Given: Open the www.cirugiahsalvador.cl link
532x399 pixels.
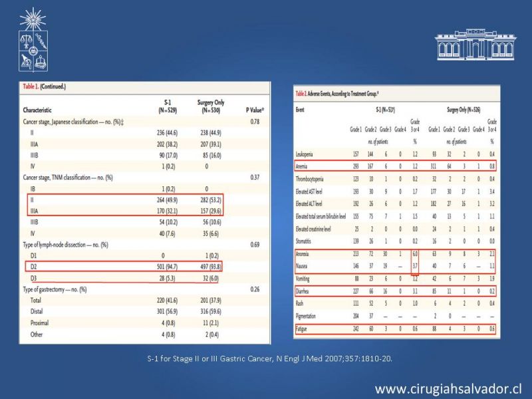Looking at the screenshot, I should point(448,389).
